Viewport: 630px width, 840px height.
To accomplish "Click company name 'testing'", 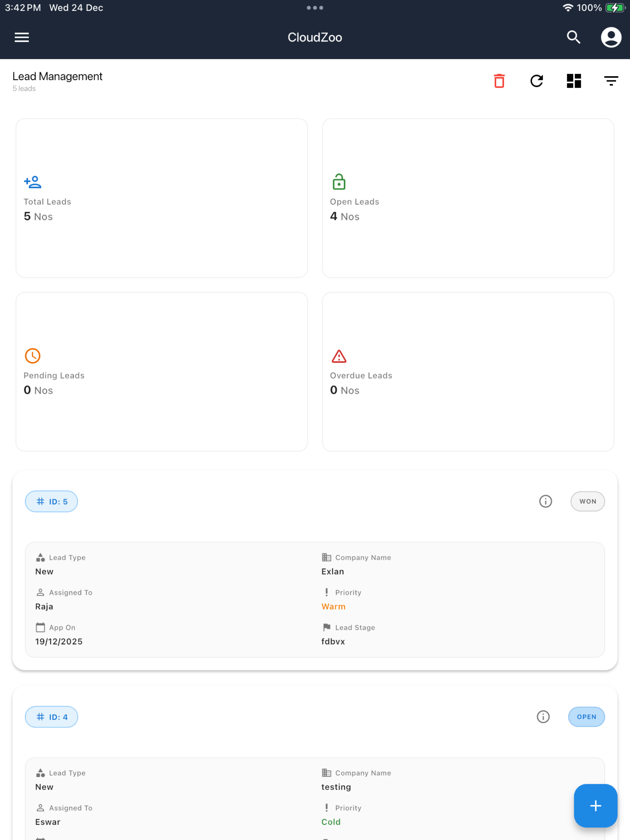I will pyautogui.click(x=336, y=787).
